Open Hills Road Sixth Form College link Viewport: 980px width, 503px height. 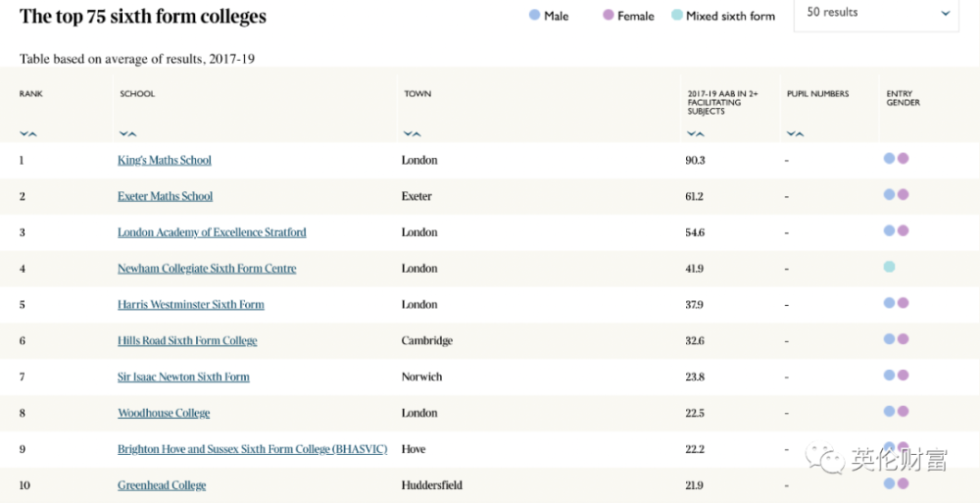pos(187,341)
